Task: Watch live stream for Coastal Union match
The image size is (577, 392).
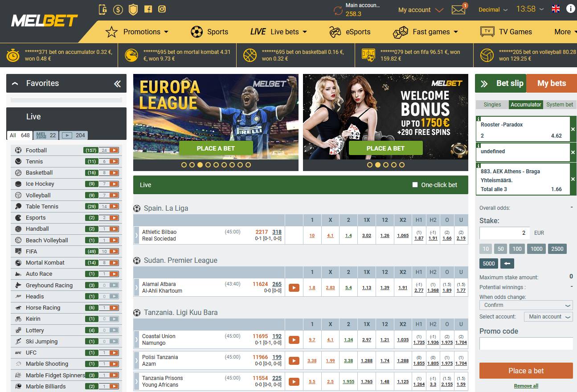Action: coord(294,340)
